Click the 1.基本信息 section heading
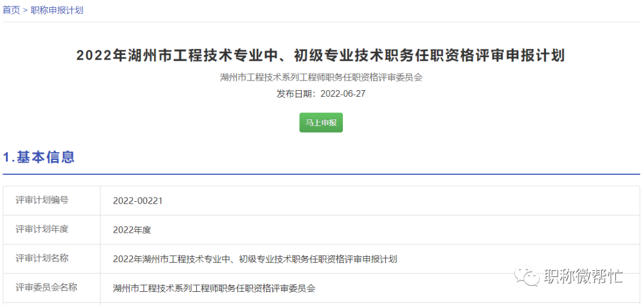Image resolution: width=644 pixels, height=305 pixels. tap(39, 156)
